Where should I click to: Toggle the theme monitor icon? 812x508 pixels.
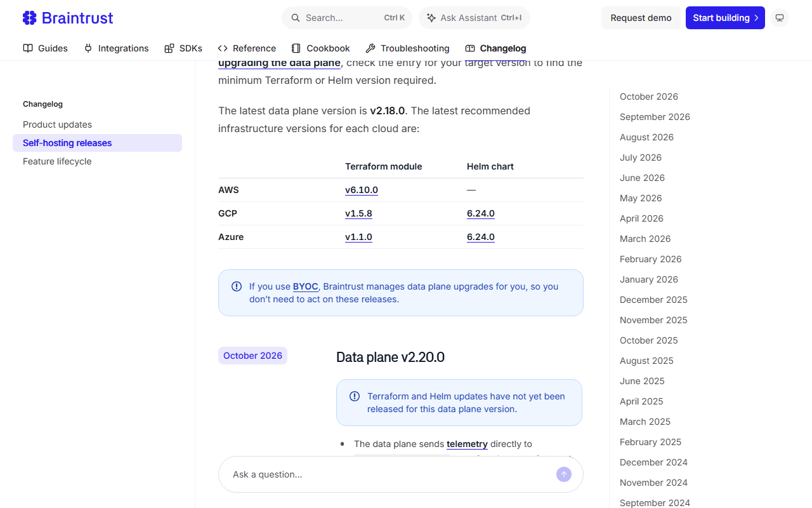pos(780,18)
